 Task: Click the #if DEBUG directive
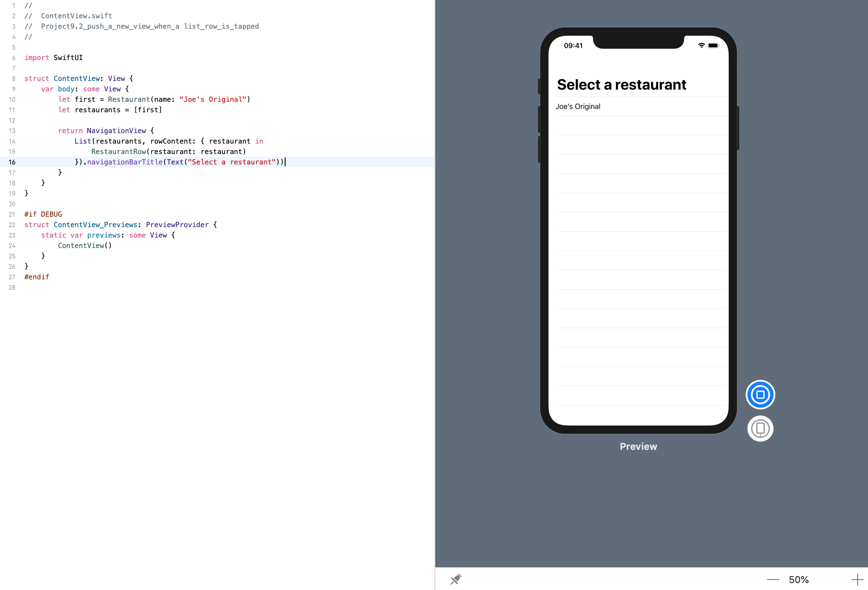(x=43, y=214)
